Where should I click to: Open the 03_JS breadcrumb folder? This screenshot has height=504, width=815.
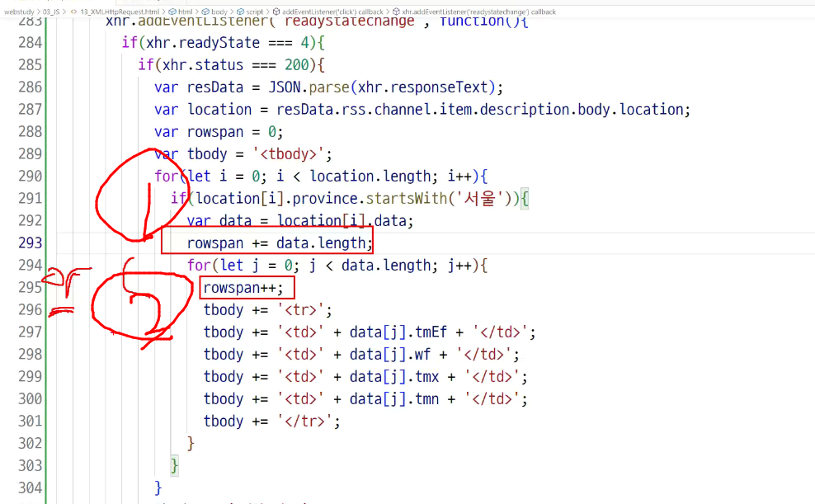coord(51,12)
